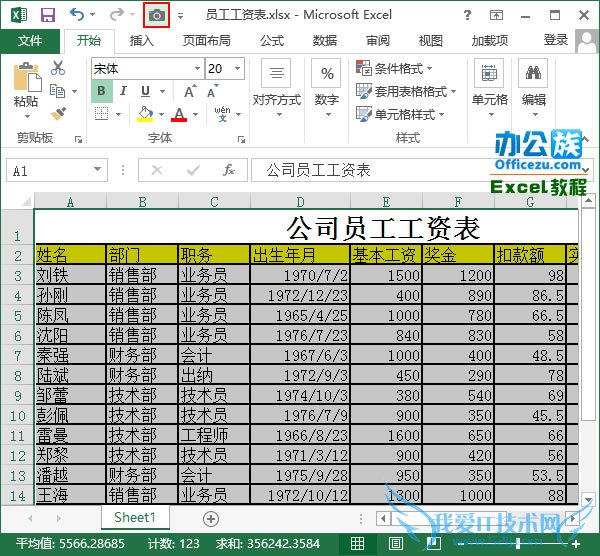Select the Format Painter brush icon
The width and height of the screenshot is (600, 556).
pos(58,114)
